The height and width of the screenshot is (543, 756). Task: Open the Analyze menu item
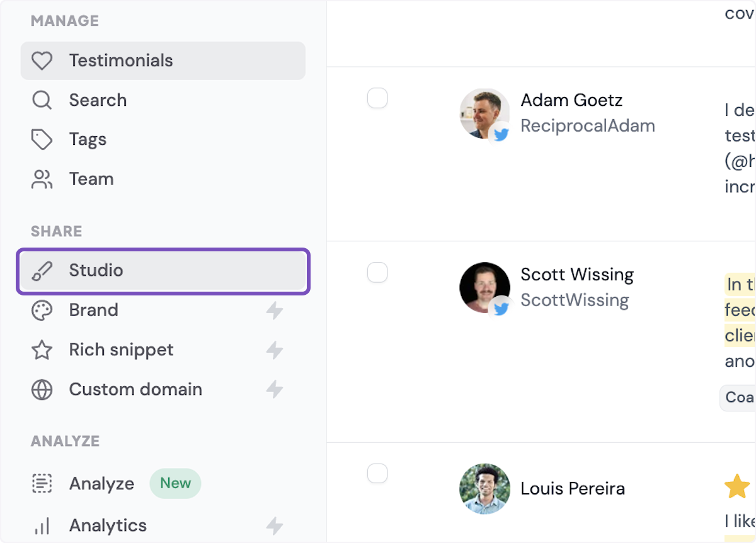[x=101, y=484]
